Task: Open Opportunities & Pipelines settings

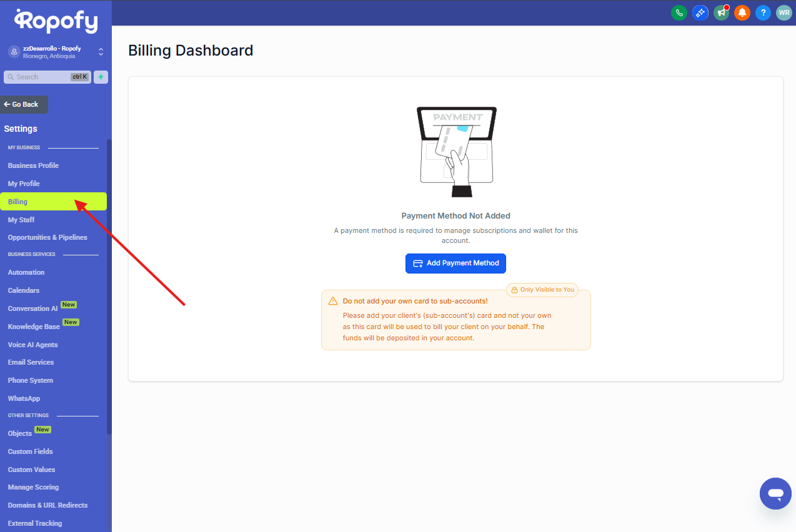Action: click(47, 237)
